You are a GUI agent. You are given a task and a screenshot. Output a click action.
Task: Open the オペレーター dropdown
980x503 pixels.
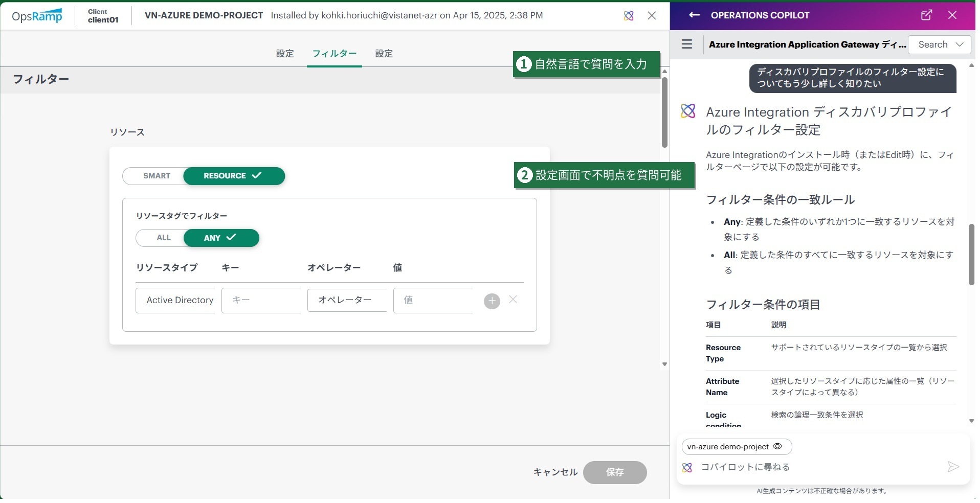(347, 300)
